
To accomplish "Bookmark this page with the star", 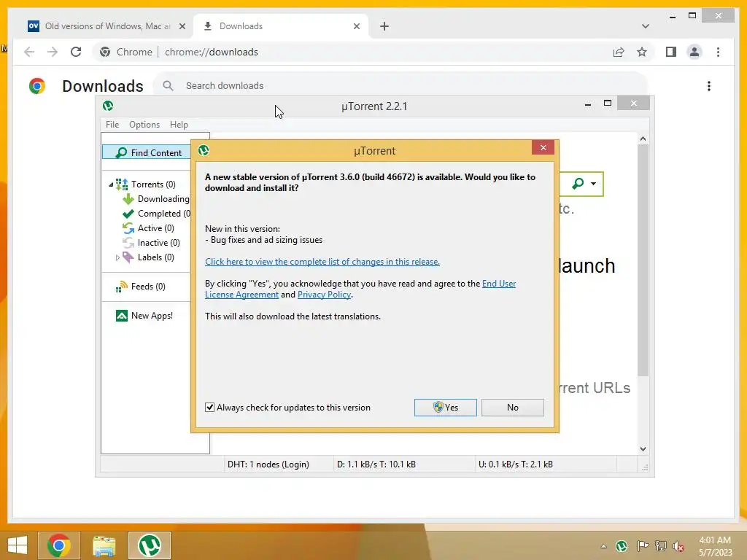I will pos(642,52).
